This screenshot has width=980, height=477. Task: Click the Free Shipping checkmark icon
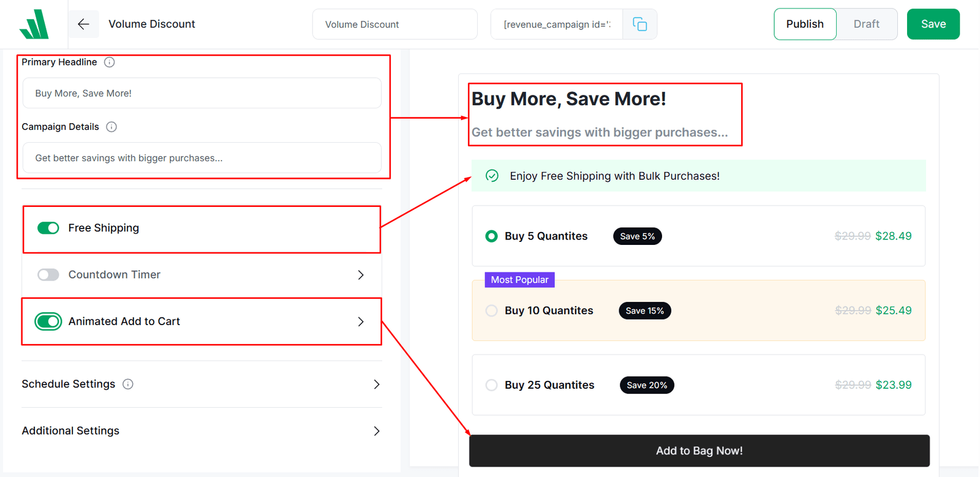click(x=492, y=176)
